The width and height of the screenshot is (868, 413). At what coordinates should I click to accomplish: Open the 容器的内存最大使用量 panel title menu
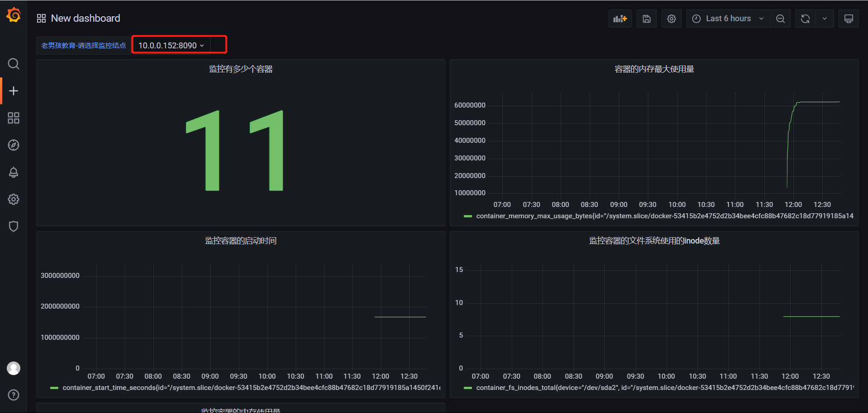(x=654, y=69)
